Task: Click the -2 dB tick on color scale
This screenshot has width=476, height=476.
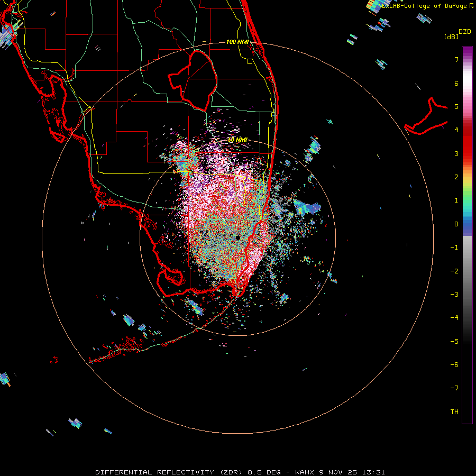Action: (454, 271)
